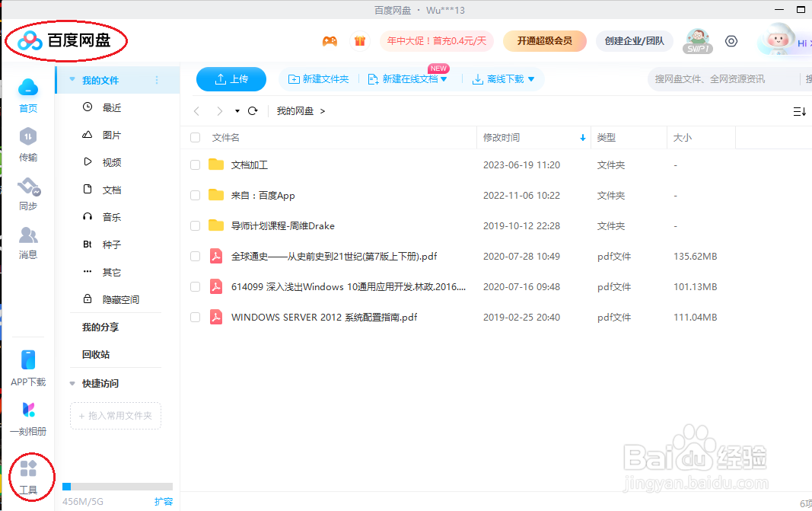Switch list view via sort icon
Image resolution: width=812 pixels, height=511 pixels.
(799, 111)
